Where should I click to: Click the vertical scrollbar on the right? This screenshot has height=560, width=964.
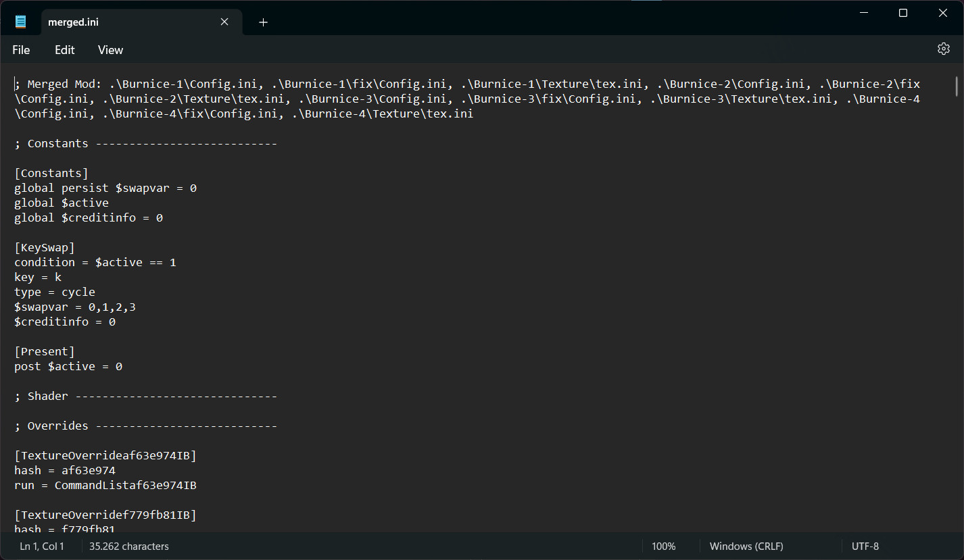click(x=957, y=86)
